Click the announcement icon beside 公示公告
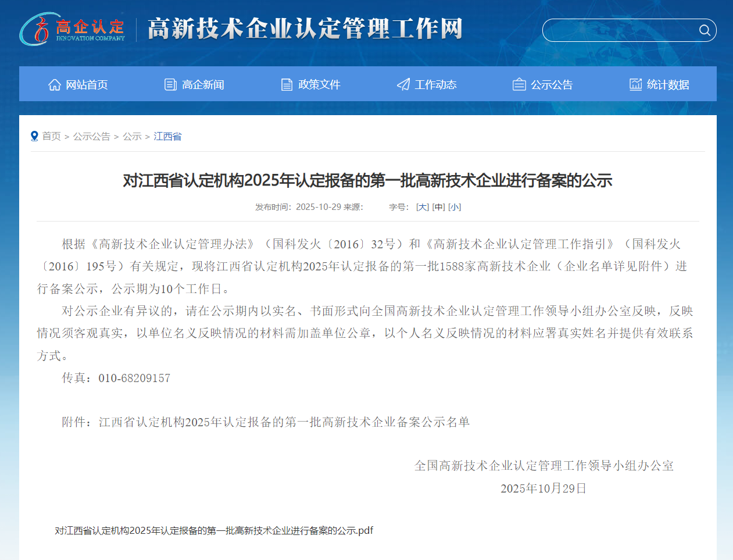Image resolution: width=733 pixels, height=560 pixels. [519, 84]
